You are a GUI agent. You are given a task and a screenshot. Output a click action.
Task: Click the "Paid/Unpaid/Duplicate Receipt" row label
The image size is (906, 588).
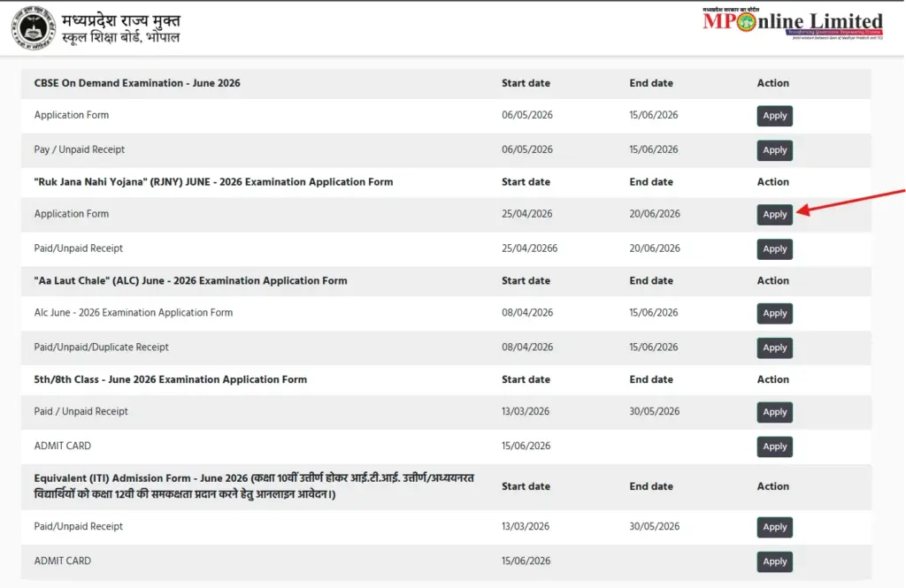tap(101, 347)
